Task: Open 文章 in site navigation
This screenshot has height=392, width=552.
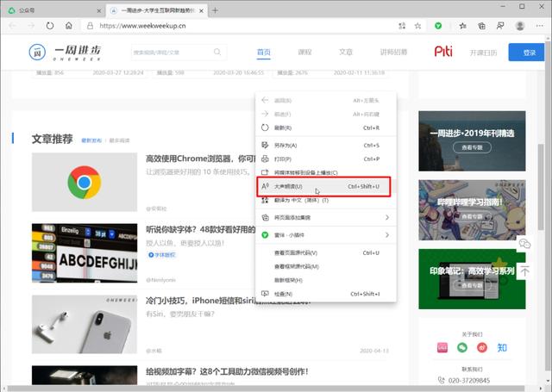Action: click(346, 52)
